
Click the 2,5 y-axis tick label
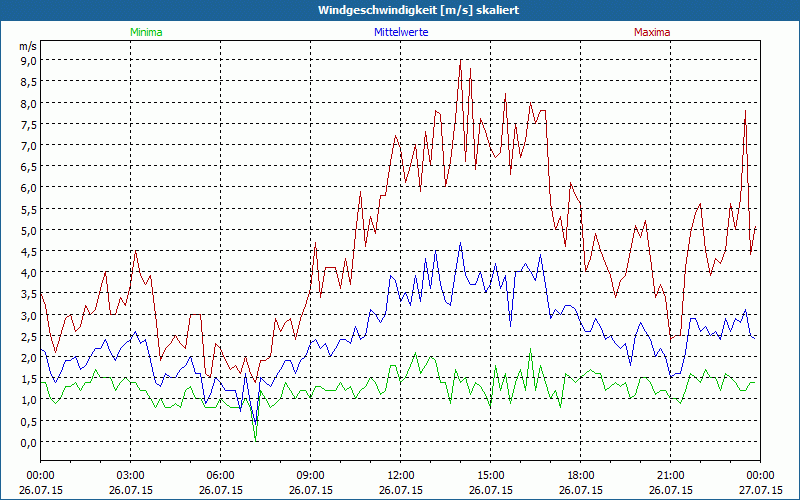pos(28,336)
